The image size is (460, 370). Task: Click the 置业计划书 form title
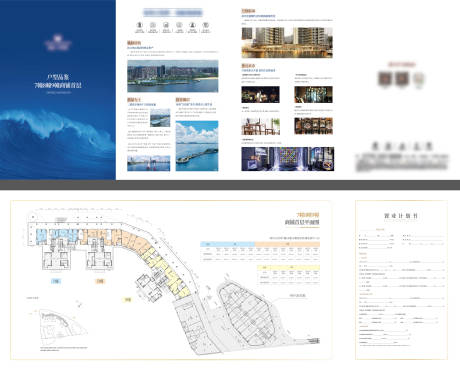(401, 216)
